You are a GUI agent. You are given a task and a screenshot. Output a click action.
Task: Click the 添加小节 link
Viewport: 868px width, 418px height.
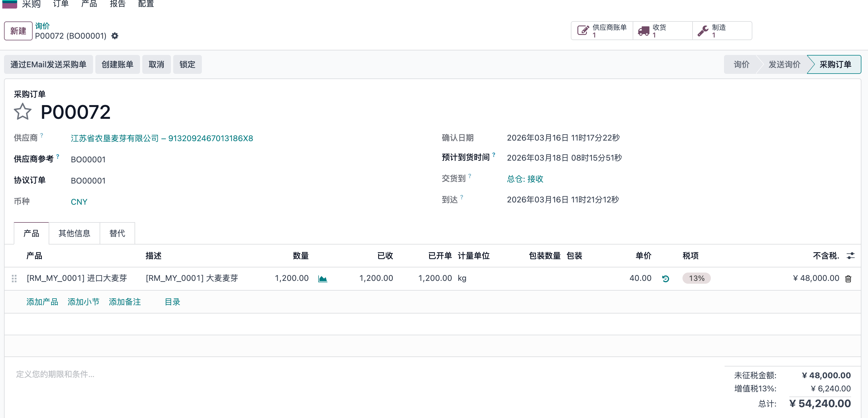[x=84, y=302]
